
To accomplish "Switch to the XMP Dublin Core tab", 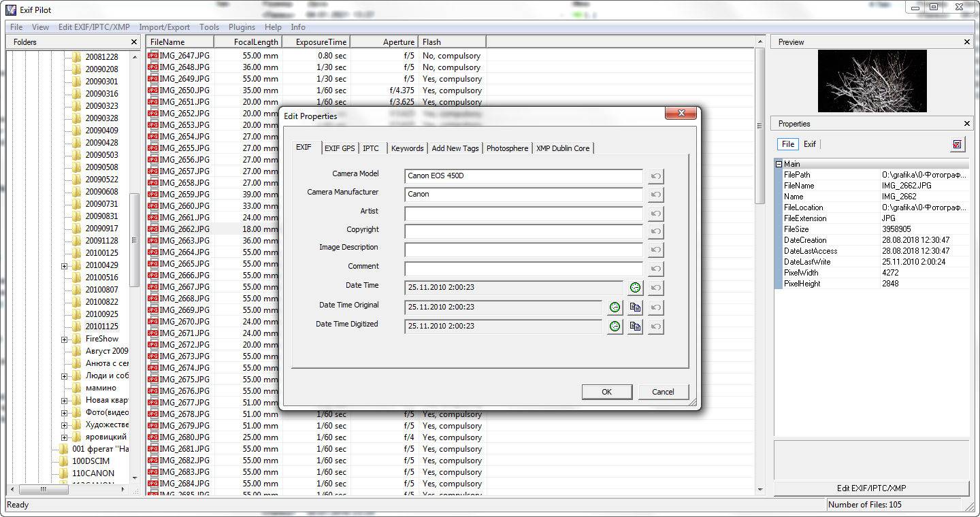I will [563, 148].
